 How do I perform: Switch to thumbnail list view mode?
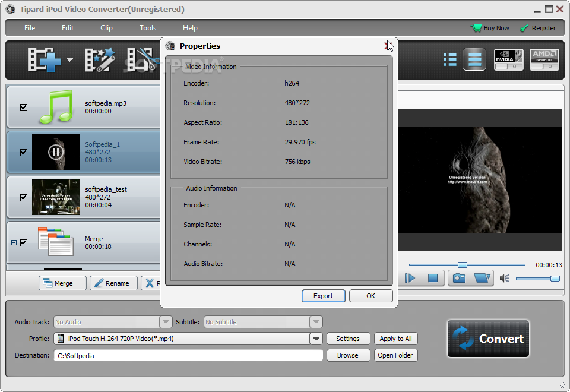[x=449, y=59]
